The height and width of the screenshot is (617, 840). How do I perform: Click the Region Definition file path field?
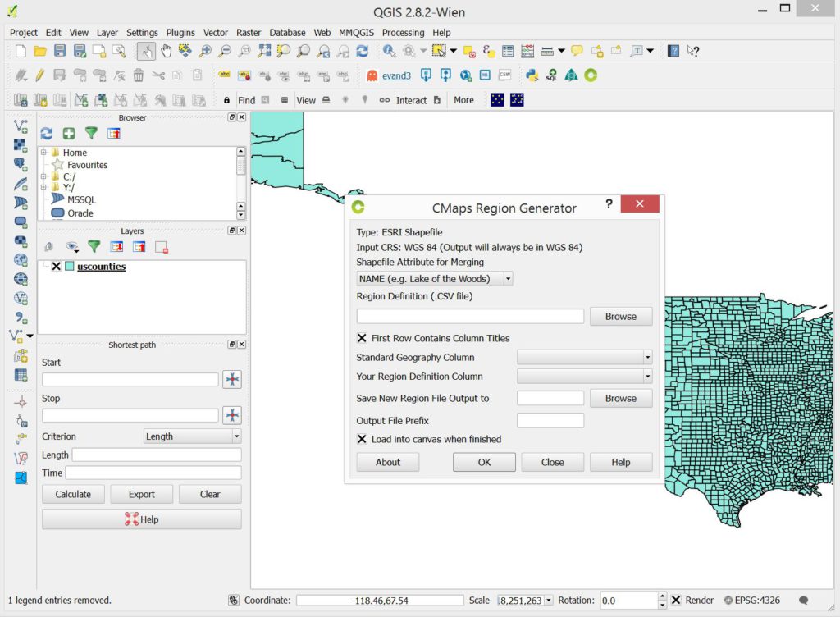pyautogui.click(x=470, y=316)
